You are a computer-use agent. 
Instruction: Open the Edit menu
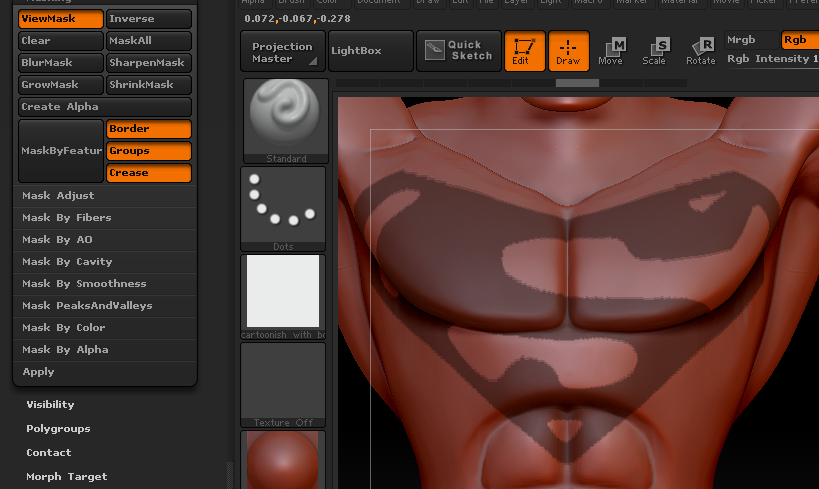460,3
